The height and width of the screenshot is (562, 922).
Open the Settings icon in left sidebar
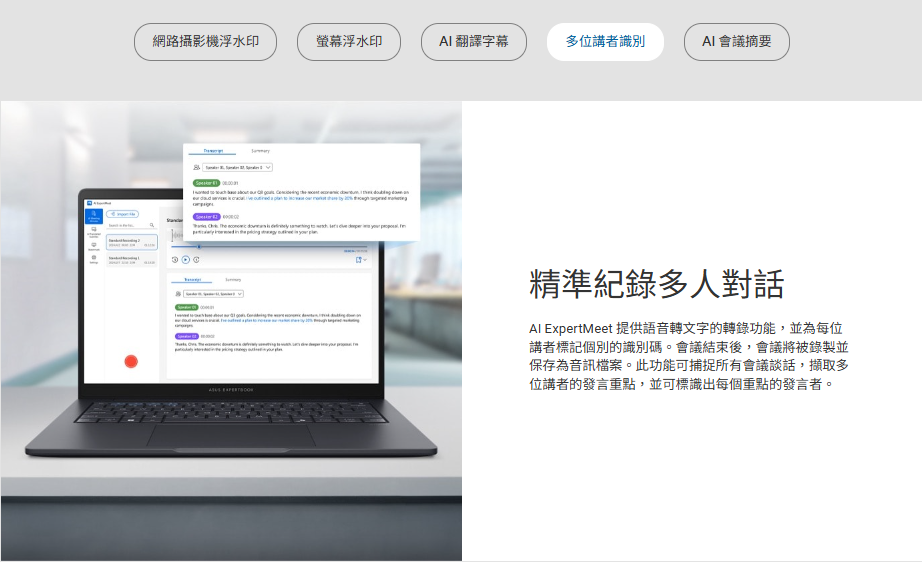click(x=94, y=259)
